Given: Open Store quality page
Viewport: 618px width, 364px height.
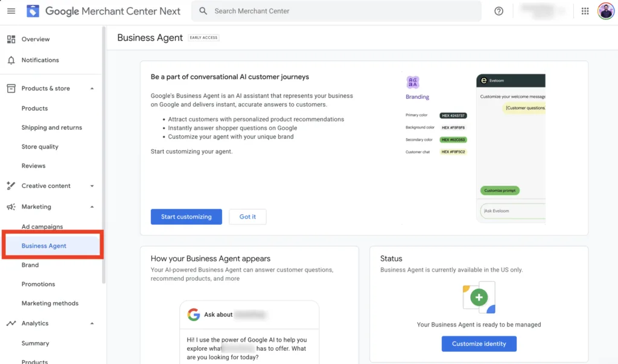Looking at the screenshot, I should (x=40, y=147).
